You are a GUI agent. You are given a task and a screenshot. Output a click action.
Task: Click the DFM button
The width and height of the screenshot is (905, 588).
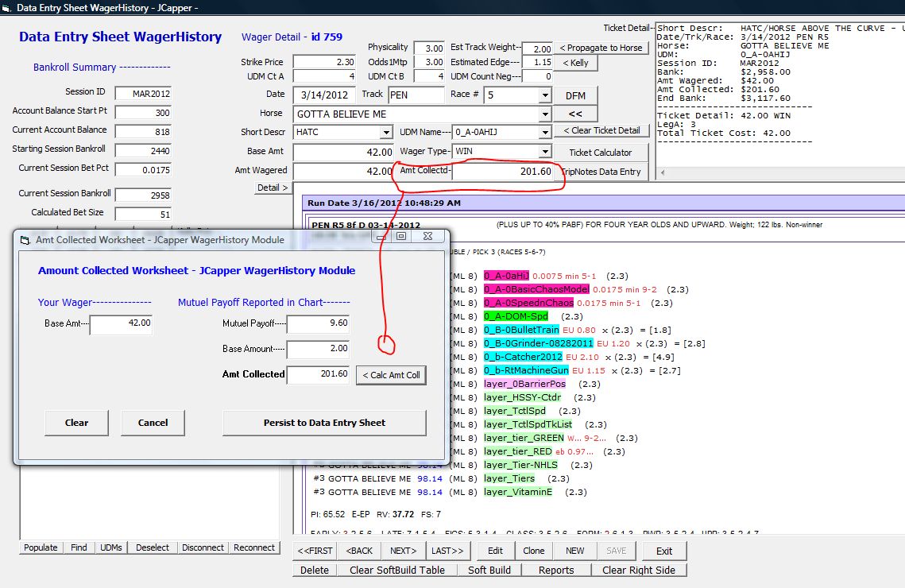575,96
